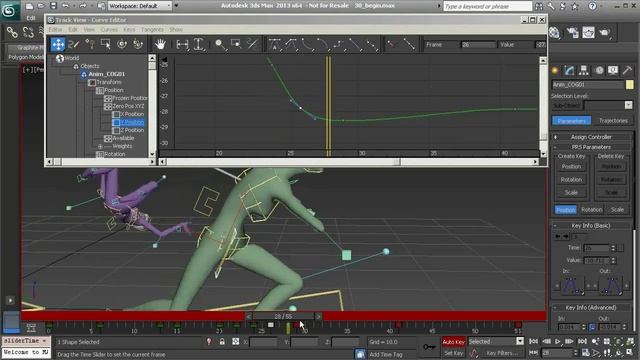Toggle Rotation in the PRS key type row
Viewport: 640px width, 360px height.
(591, 209)
